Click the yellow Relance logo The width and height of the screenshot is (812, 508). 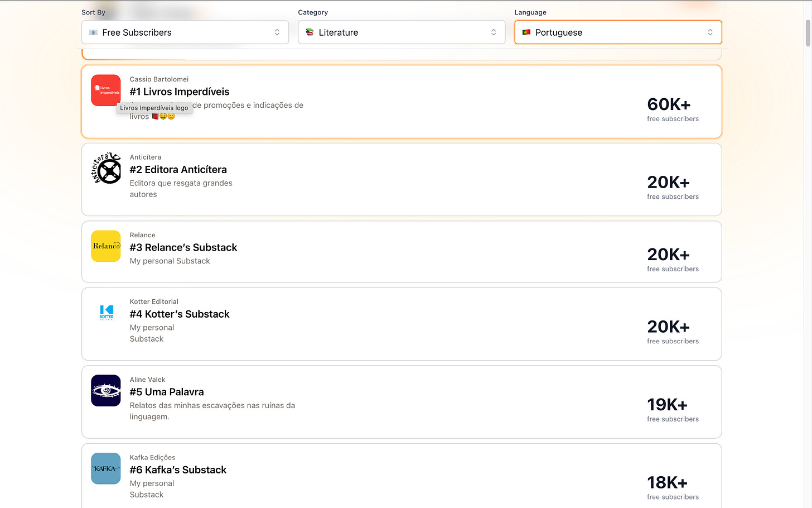pos(106,246)
